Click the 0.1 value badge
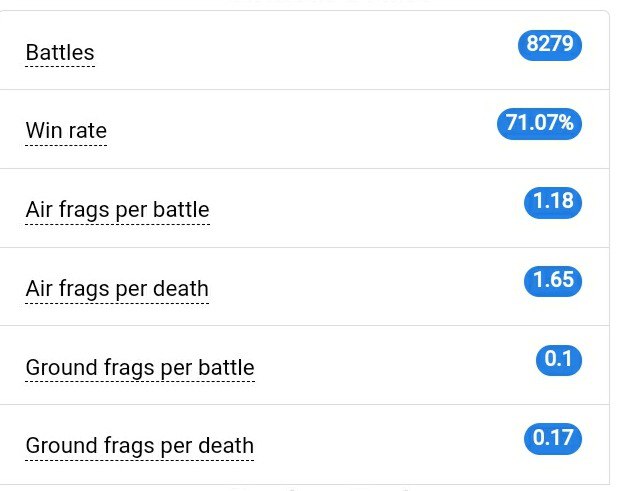Image resolution: width=641 pixels, height=491 pixels. click(x=559, y=360)
